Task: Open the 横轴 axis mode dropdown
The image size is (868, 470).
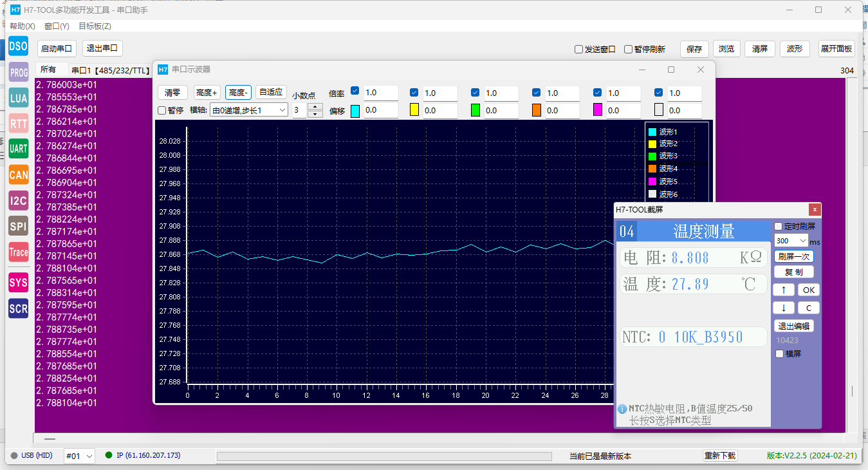Action: 248,110
